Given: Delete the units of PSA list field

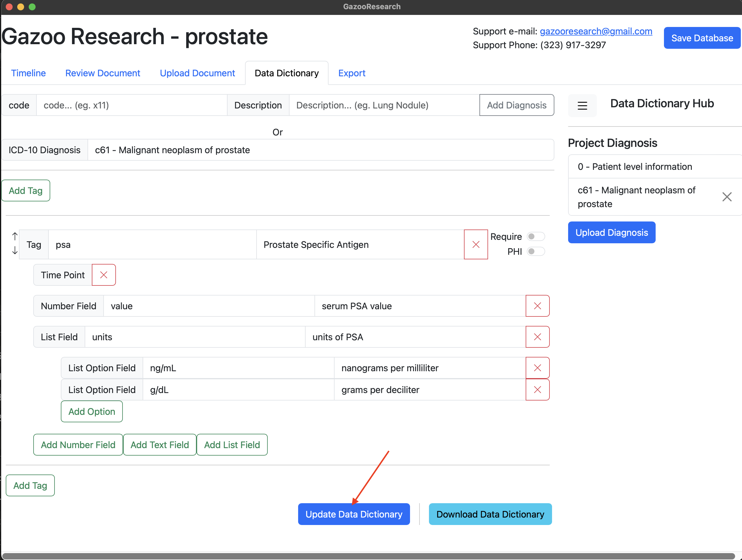Looking at the screenshot, I should click(537, 337).
